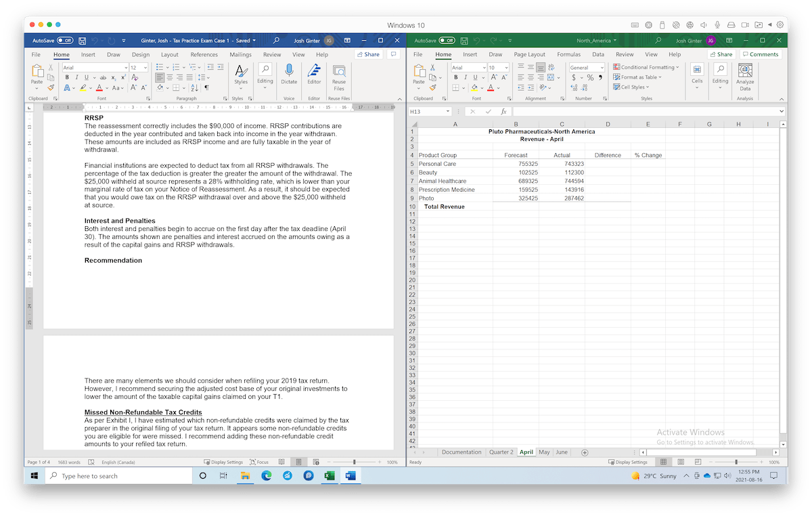The height and width of the screenshot is (516, 812).
Task: Click the Insert Function fx button
Action: 503,111
